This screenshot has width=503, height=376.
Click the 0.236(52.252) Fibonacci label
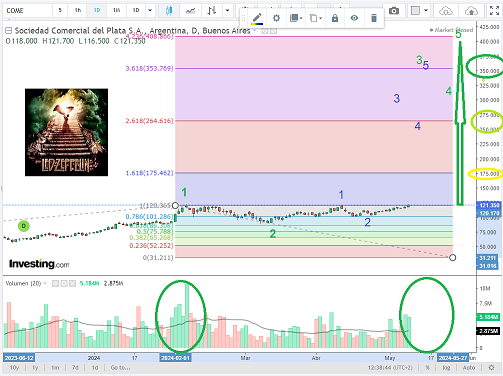click(151, 246)
